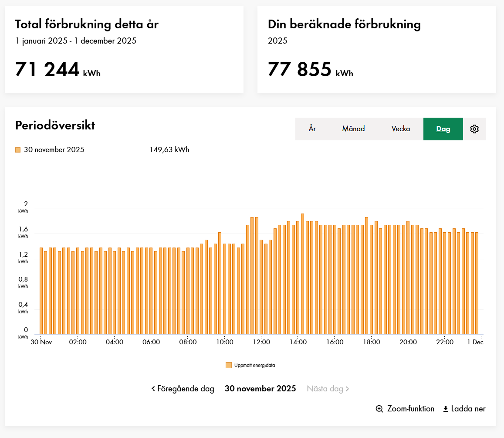This screenshot has height=438, width=504.
Task: Click the 12:00 label on time axis
Action: [260, 342]
